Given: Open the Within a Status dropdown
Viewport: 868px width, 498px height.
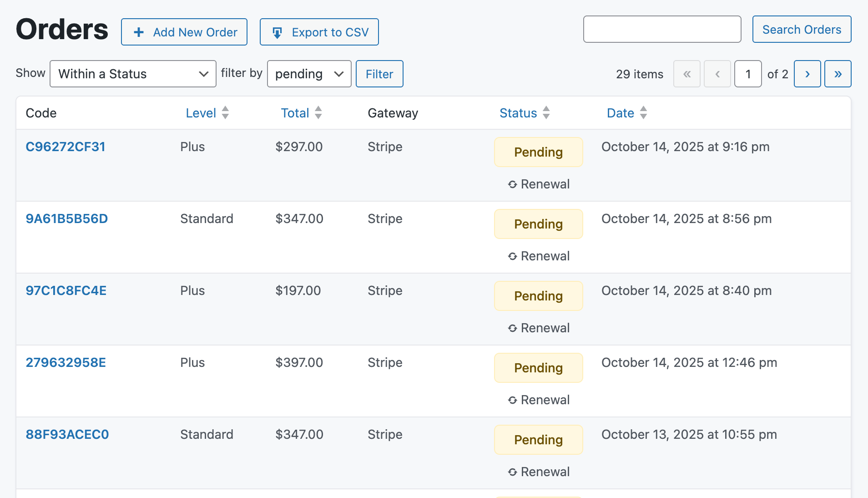Looking at the screenshot, I should (x=133, y=74).
